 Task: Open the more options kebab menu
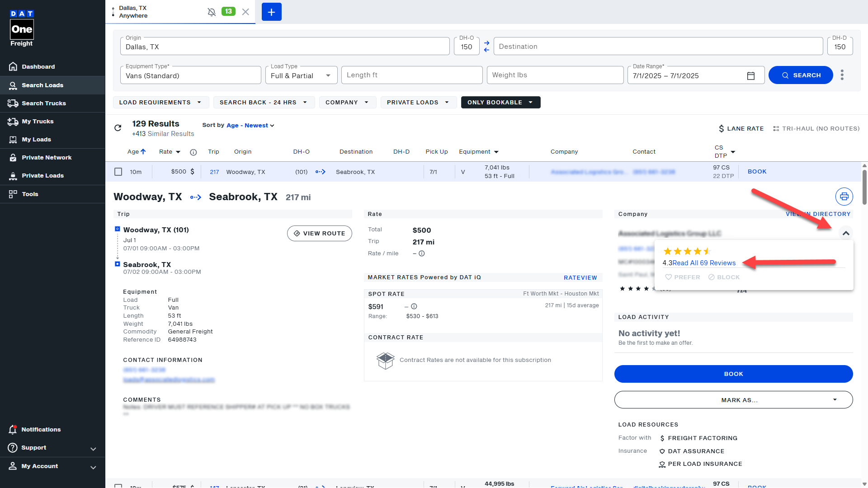pyautogui.click(x=842, y=75)
